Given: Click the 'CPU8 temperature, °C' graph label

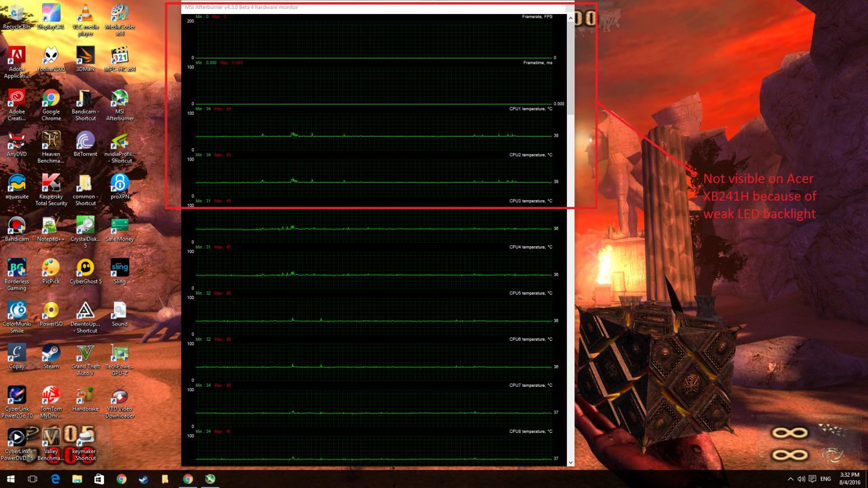Looking at the screenshot, I should click(530, 432).
